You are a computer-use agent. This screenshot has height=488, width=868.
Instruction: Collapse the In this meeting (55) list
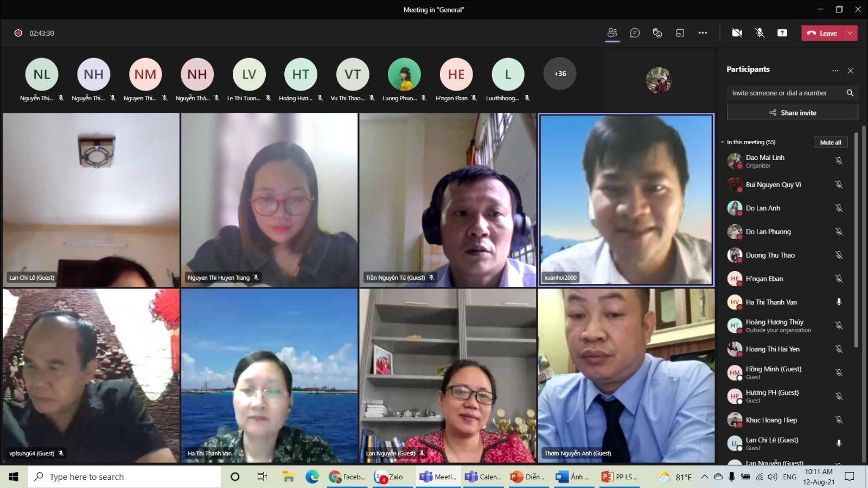coord(723,142)
